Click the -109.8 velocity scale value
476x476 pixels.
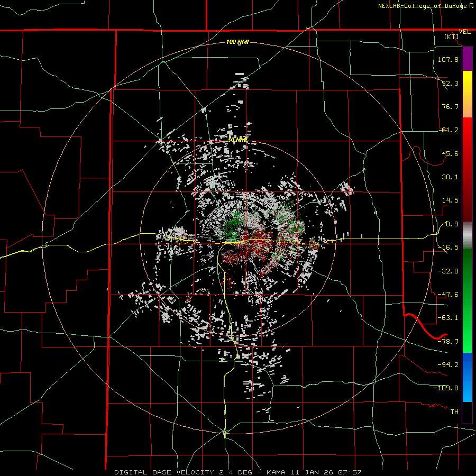(446, 388)
